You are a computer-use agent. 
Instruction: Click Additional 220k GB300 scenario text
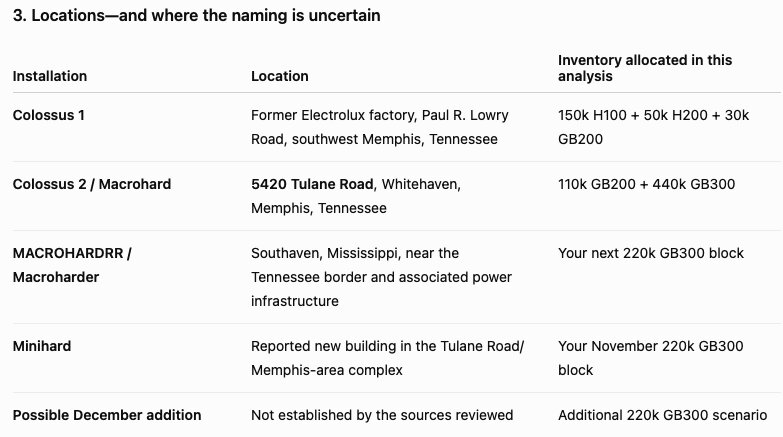(662, 415)
